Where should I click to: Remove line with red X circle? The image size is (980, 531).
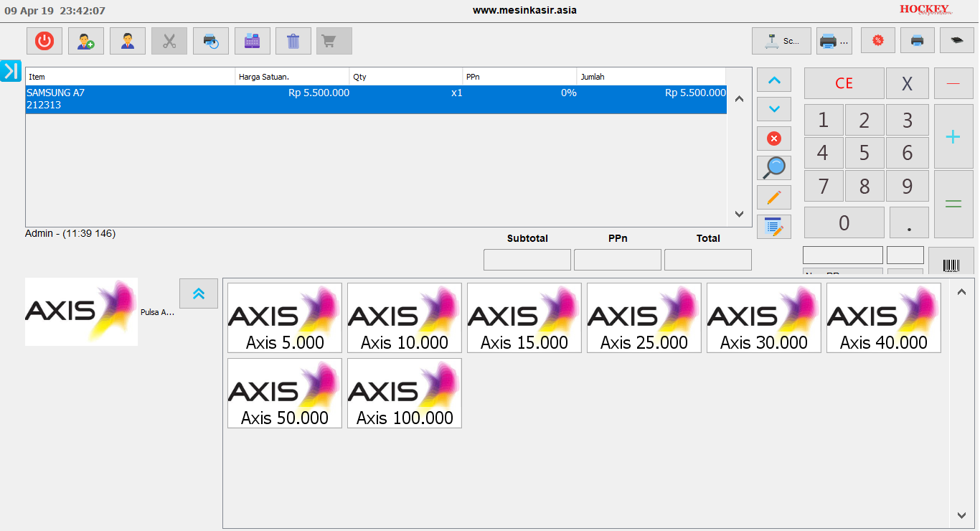[774, 138]
